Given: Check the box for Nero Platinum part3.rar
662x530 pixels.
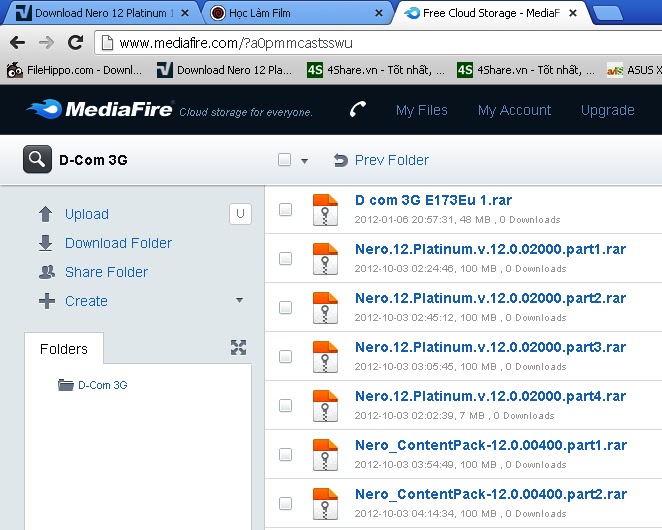Looking at the screenshot, I should pyautogui.click(x=285, y=356).
